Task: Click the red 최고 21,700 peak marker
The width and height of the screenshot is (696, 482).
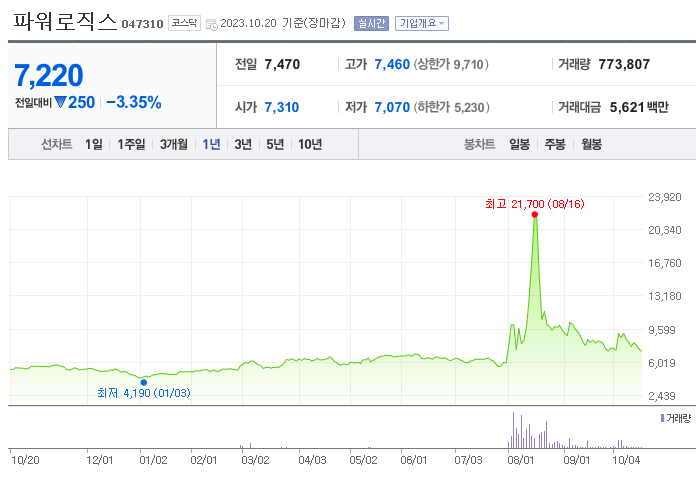Action: pos(535,215)
